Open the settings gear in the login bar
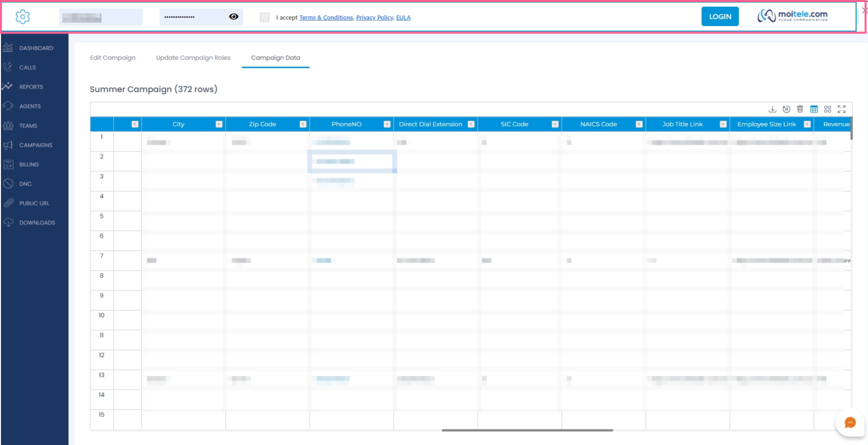The height and width of the screenshot is (445, 868). coord(23,17)
